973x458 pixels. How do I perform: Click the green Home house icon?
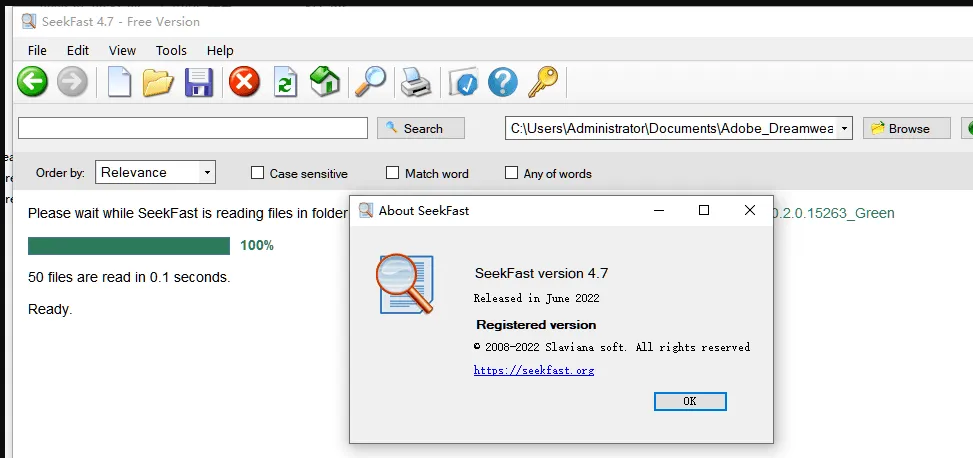(x=325, y=82)
